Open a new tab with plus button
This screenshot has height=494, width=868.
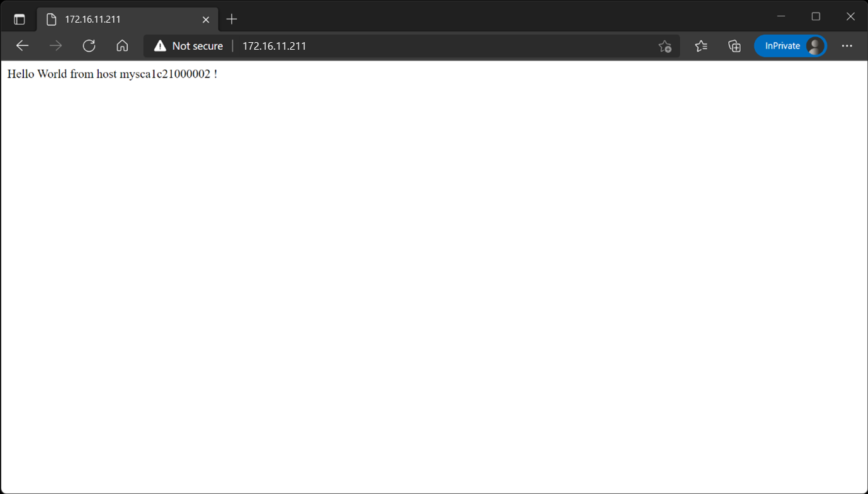(x=232, y=20)
